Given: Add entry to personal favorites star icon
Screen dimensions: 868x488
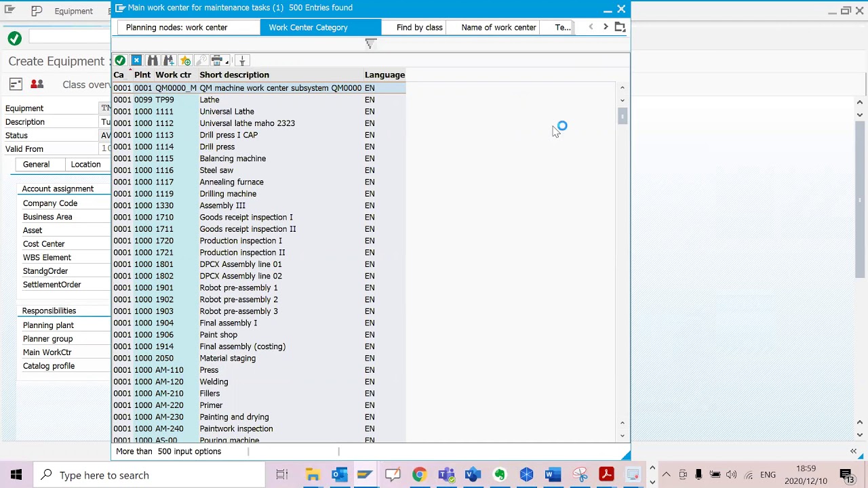Looking at the screenshot, I should pos(185,61).
